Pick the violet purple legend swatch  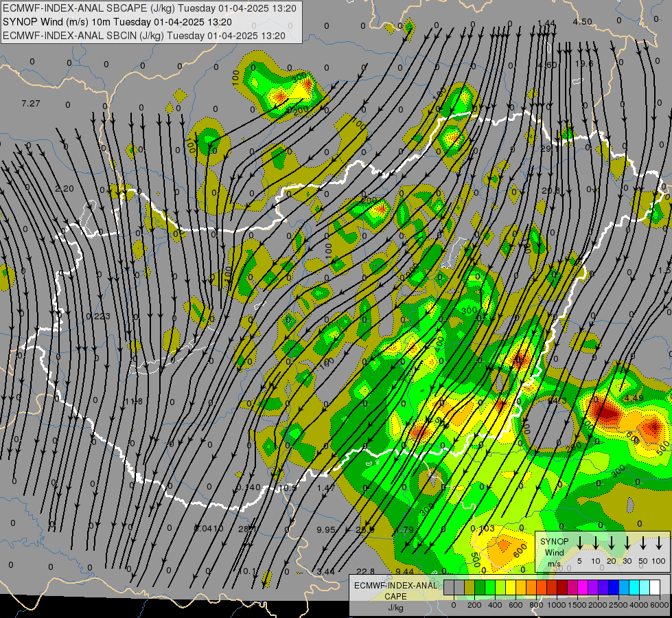coord(592,588)
